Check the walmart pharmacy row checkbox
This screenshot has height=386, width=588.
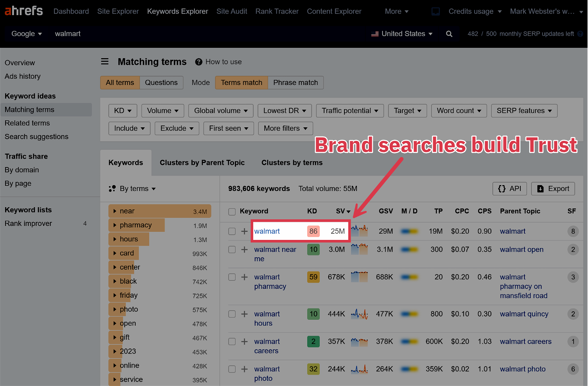(232, 277)
